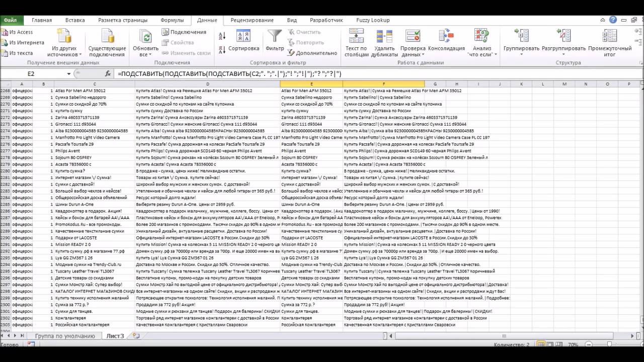Sort descending with the Я-А icon
Viewport: 644px width, 362px height.
[222, 51]
